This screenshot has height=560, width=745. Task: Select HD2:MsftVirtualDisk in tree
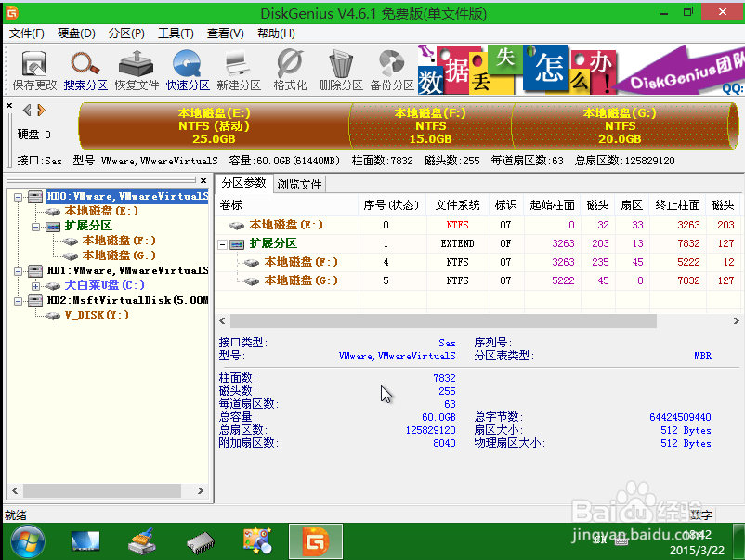(x=127, y=300)
